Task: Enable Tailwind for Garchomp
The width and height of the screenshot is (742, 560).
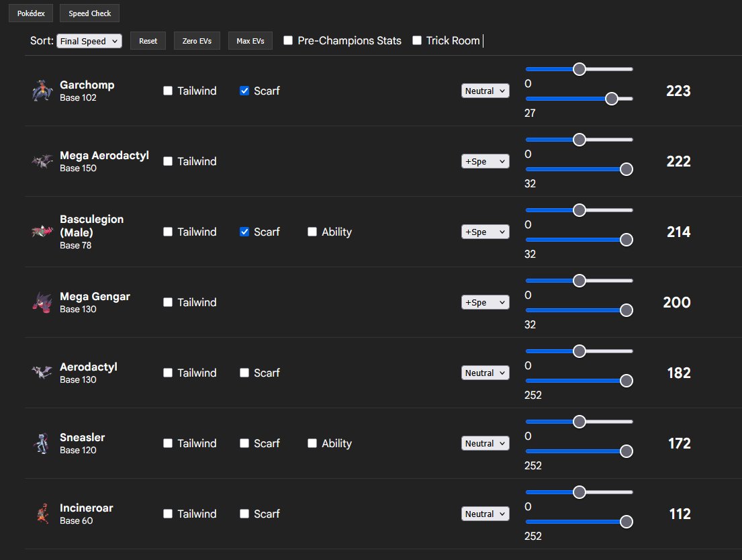Action: (x=168, y=91)
